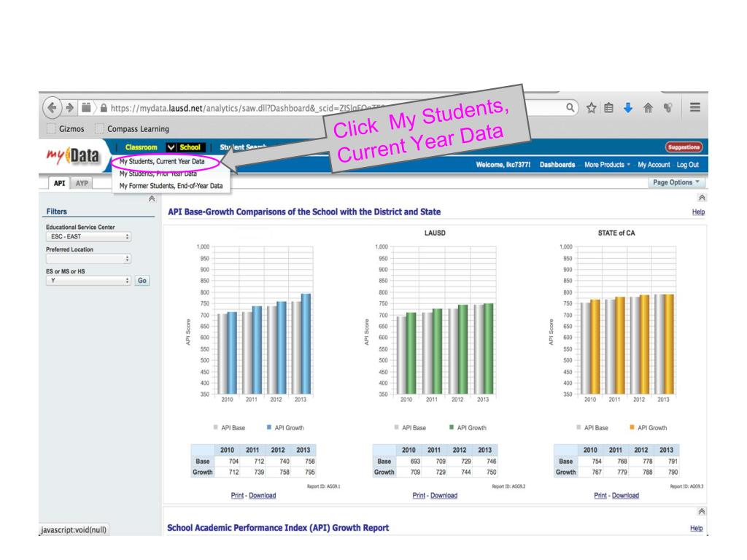747x560 pixels.
Task: Click the LAUSD 2010 Base value 693
Action: (415, 462)
